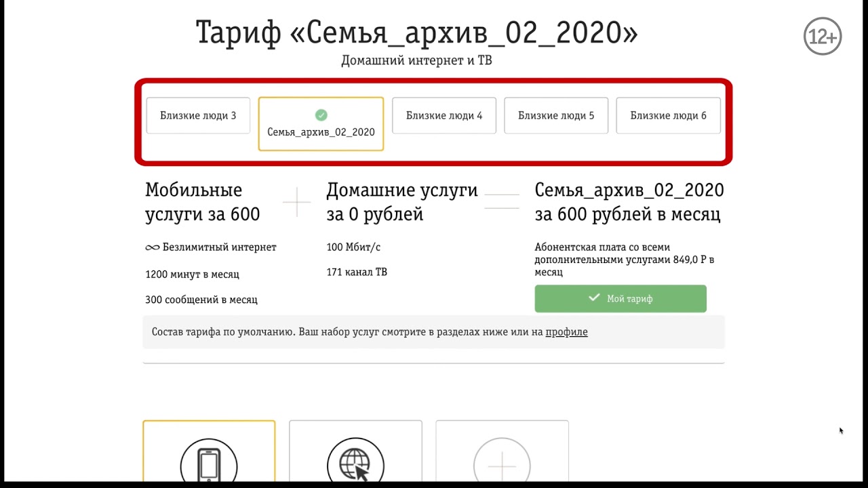Viewport: 868px width, 488px height.
Task: Click the 100 Мбит/с speed text
Action: [x=353, y=247]
